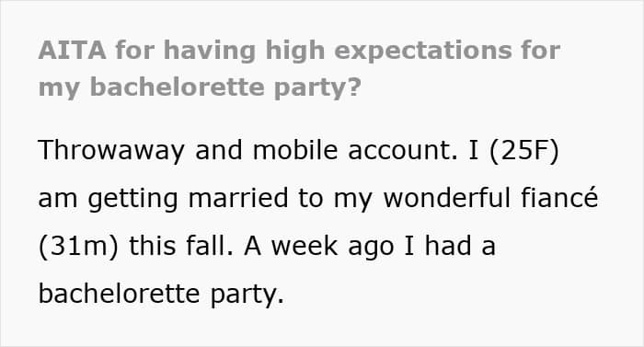Select the word "bachelorette" in the title
This screenshot has width=644, height=347.
click(177, 87)
